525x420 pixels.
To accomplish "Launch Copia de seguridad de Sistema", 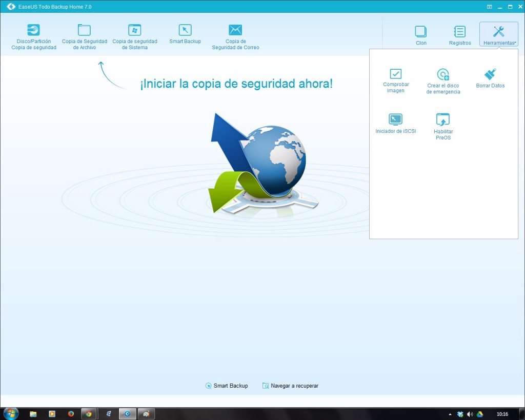I will point(134,36).
